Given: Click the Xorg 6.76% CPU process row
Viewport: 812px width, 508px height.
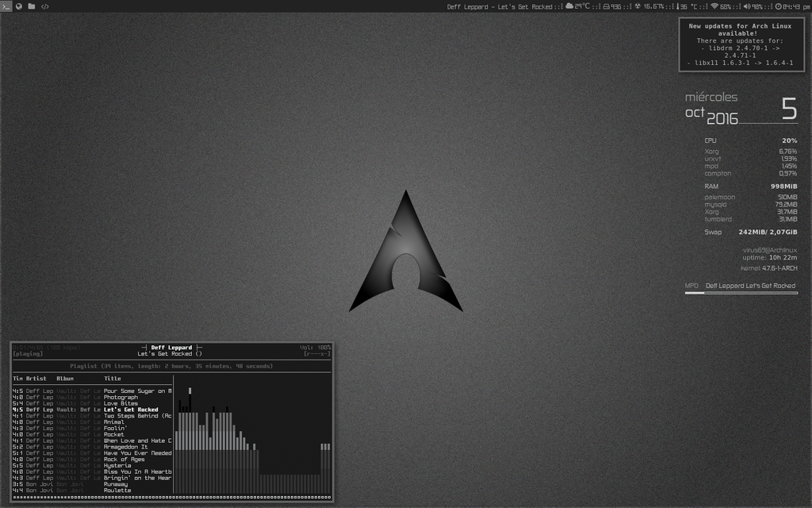Looking at the screenshot, I should [x=750, y=152].
